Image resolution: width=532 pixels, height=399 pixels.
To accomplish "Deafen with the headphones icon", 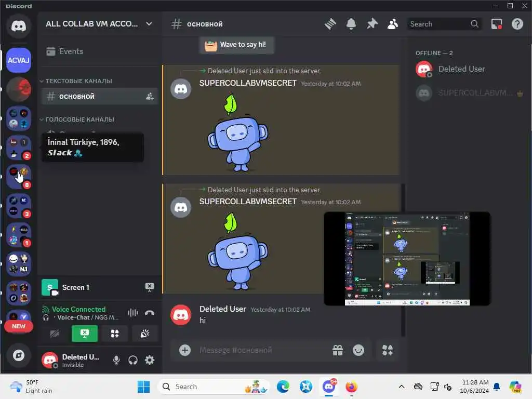I will pyautogui.click(x=133, y=360).
